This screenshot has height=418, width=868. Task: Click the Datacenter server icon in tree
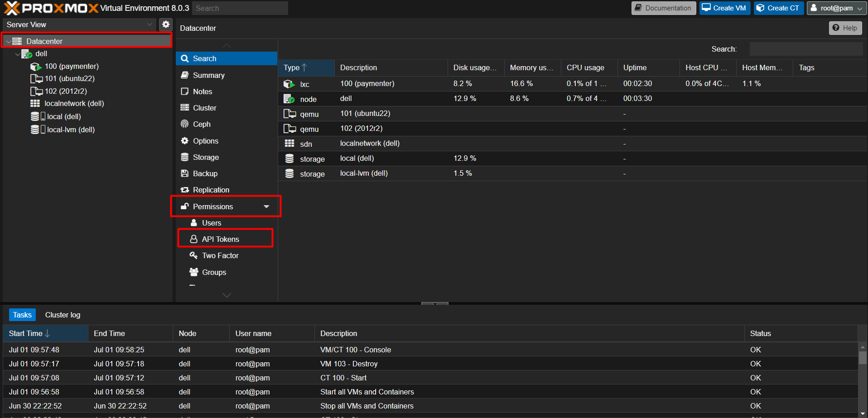click(x=17, y=41)
